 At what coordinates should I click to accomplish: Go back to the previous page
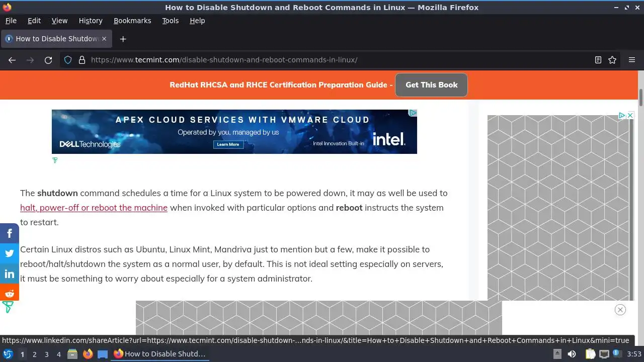click(x=12, y=60)
